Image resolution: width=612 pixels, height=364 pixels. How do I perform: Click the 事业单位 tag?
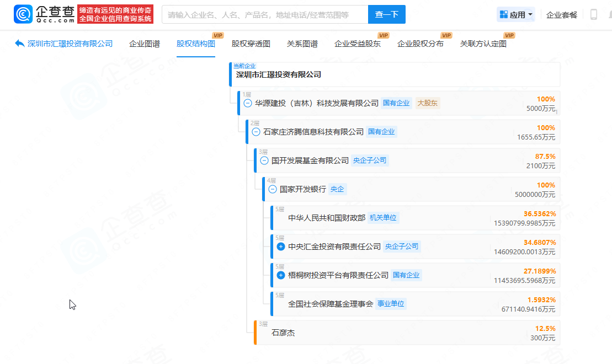(391, 304)
